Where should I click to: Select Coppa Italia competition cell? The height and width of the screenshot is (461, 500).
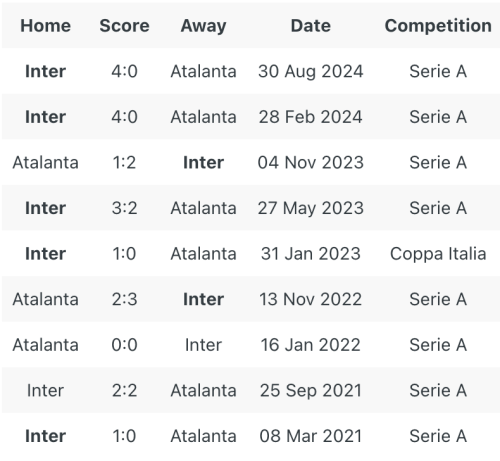point(438,254)
